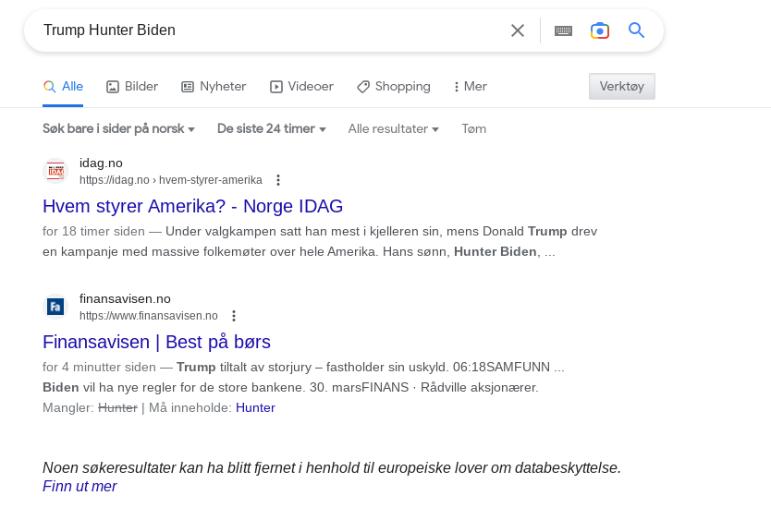Click the Verktøy button

(621, 86)
